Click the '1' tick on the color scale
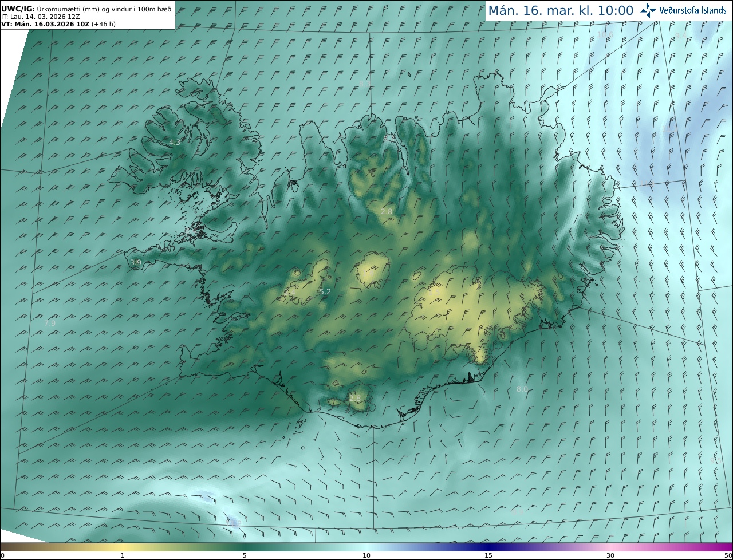Viewport: 733px width, 560px height. [x=123, y=555]
